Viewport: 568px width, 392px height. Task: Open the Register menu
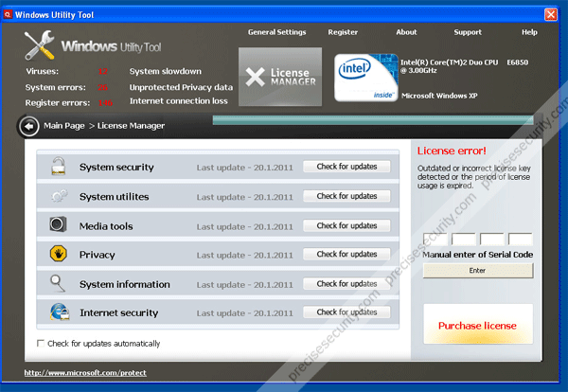[x=343, y=32]
